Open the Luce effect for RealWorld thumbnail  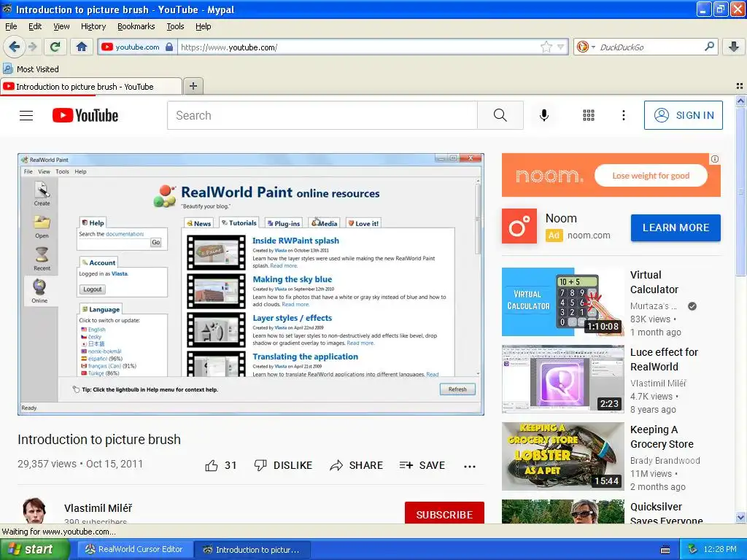pos(562,379)
